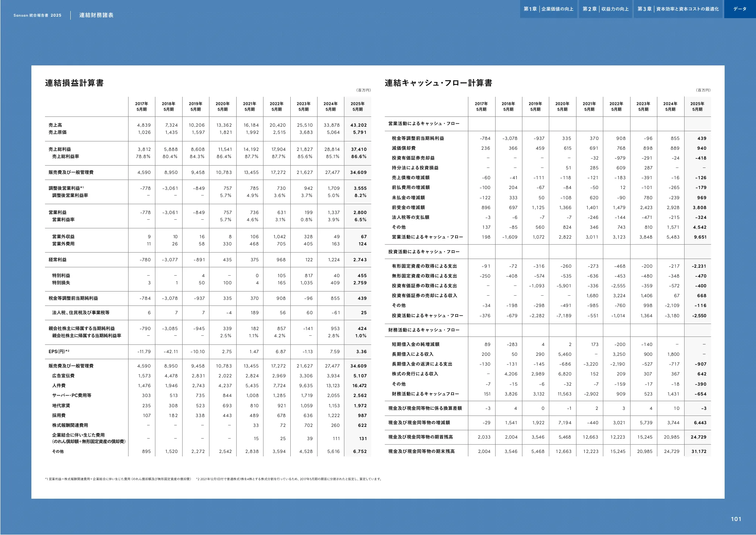This screenshot has width=756, height=535.
Task: Click the Sansan 統合報告書 2025 header text
Action: point(37,16)
